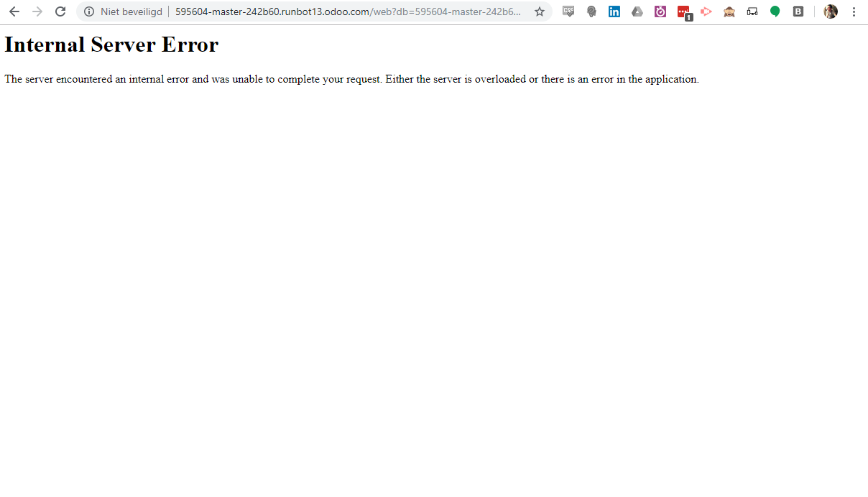Viewport: 868px width, 497px height.
Task: Open the browser profile avatar menu
Action: [x=831, y=11]
